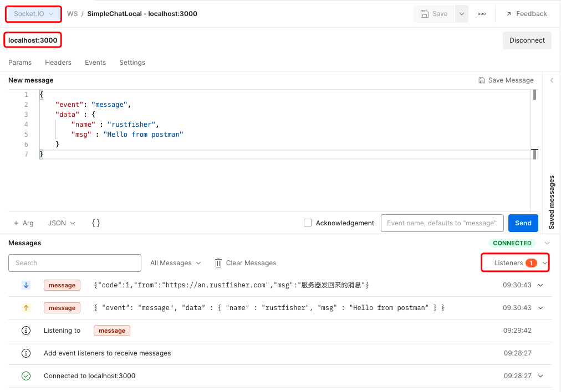Open the JSON format dropdown
The image size is (561, 392).
tap(62, 223)
